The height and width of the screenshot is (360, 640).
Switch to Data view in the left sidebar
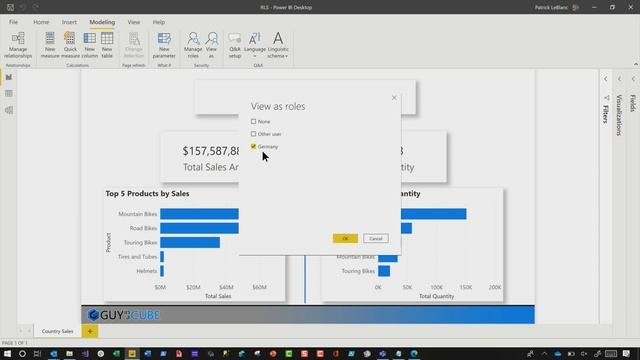click(x=9, y=93)
